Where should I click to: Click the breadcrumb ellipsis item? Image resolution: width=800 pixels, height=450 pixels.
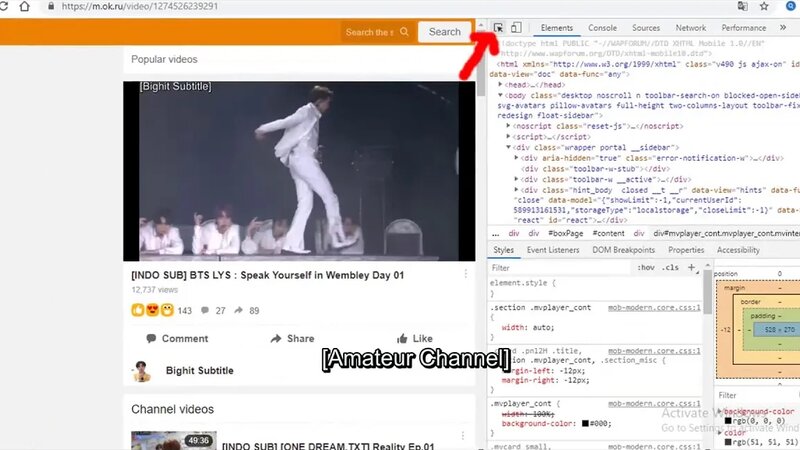tap(495, 233)
